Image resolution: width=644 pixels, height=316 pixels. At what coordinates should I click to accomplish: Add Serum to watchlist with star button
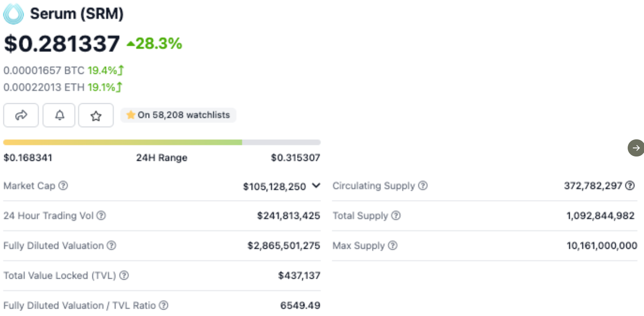(x=96, y=115)
